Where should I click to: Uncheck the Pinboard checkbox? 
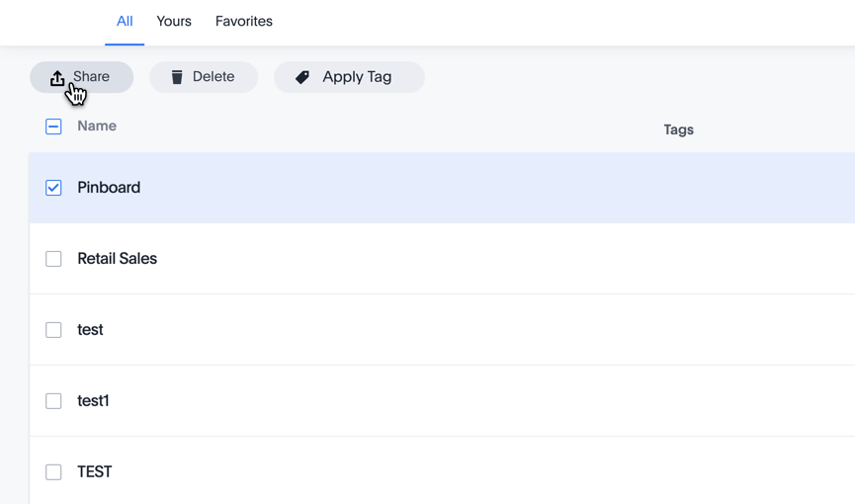(53, 188)
